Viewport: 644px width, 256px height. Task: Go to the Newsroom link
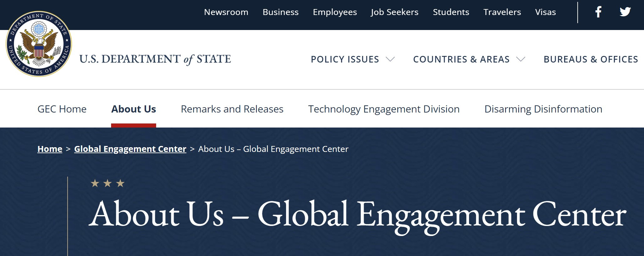coord(226,12)
